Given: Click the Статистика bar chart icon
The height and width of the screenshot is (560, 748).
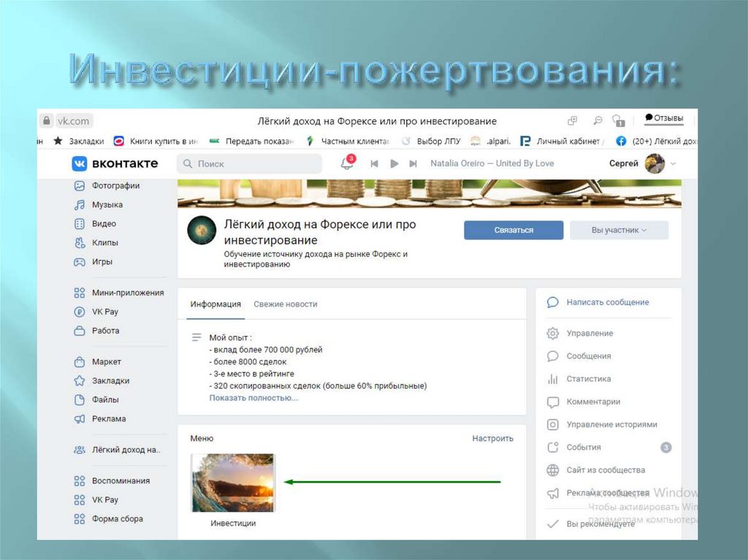Looking at the screenshot, I should coord(552,379).
